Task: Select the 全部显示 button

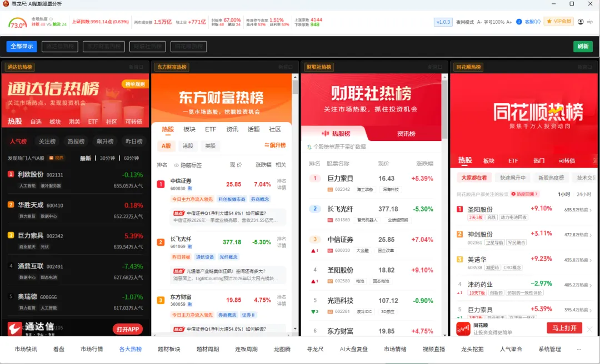Action: pos(22,46)
